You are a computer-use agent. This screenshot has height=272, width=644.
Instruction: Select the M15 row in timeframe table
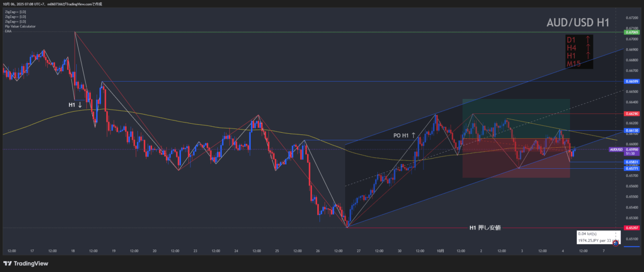pyautogui.click(x=575, y=65)
